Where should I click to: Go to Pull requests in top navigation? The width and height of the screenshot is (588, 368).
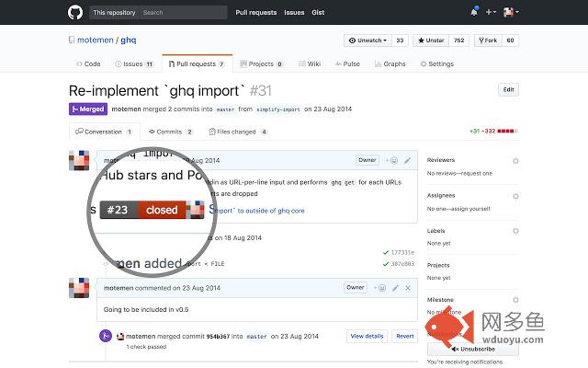pyautogui.click(x=256, y=12)
